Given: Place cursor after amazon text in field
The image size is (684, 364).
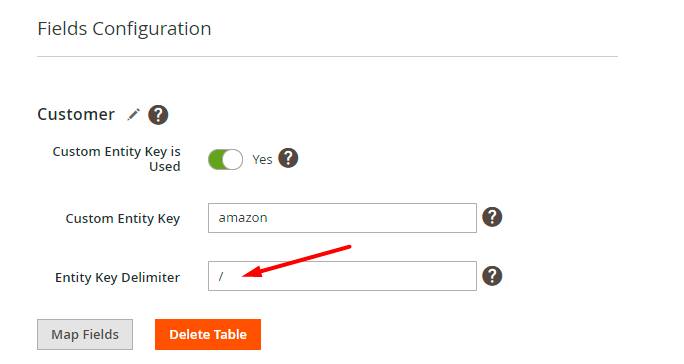Looking at the screenshot, I should point(268,218).
